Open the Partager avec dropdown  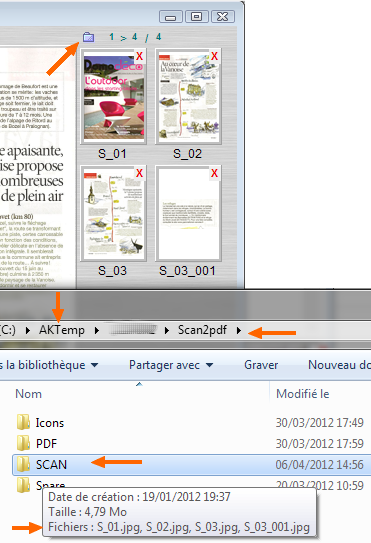(171, 365)
